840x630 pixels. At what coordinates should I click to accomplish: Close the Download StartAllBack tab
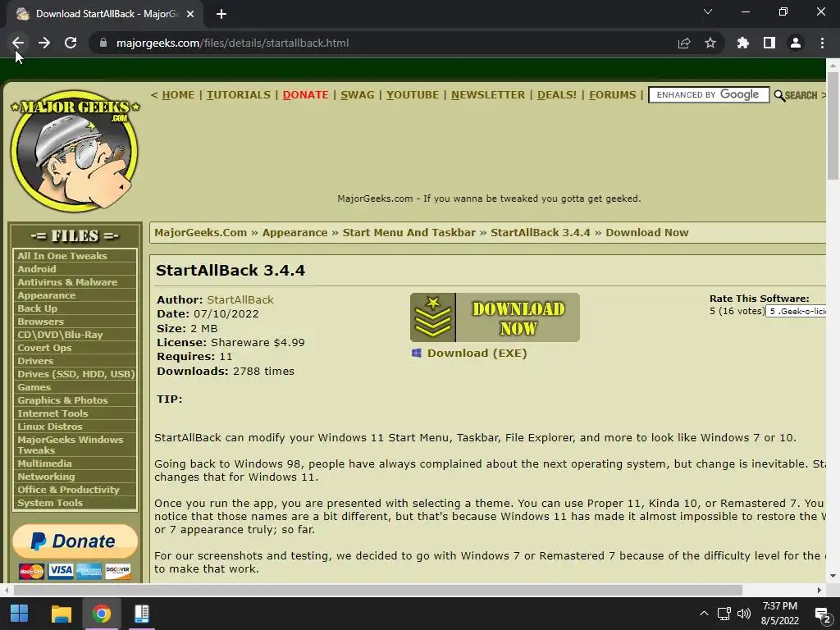coord(189,14)
